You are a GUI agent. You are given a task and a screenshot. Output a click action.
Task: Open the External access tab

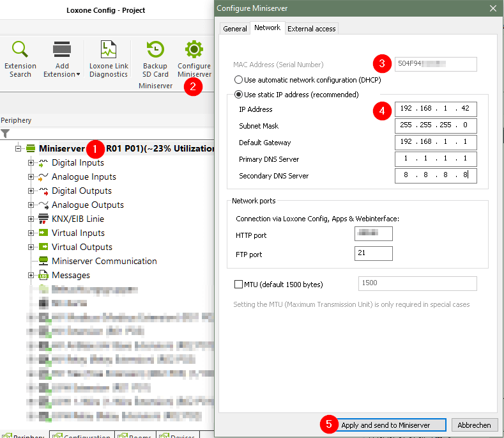click(310, 29)
